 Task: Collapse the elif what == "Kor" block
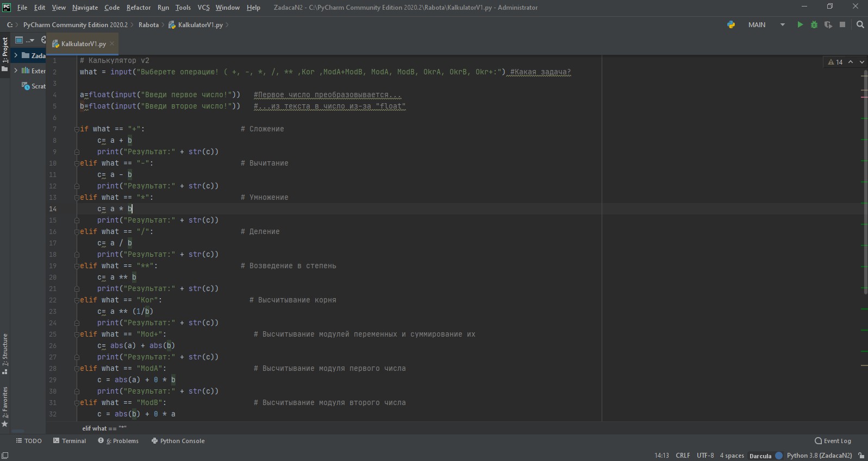[77, 300]
